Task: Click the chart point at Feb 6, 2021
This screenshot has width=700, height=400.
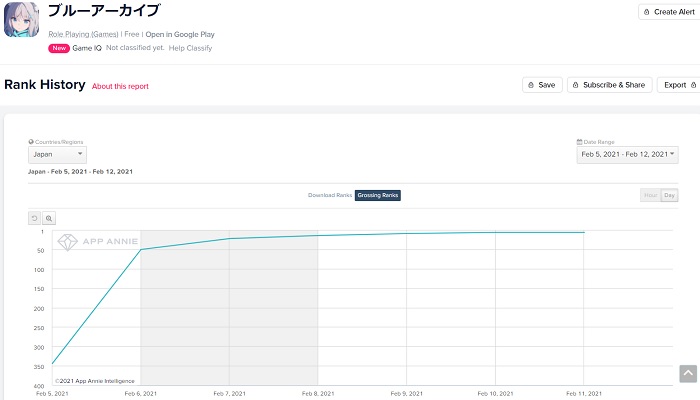Action: 141,250
